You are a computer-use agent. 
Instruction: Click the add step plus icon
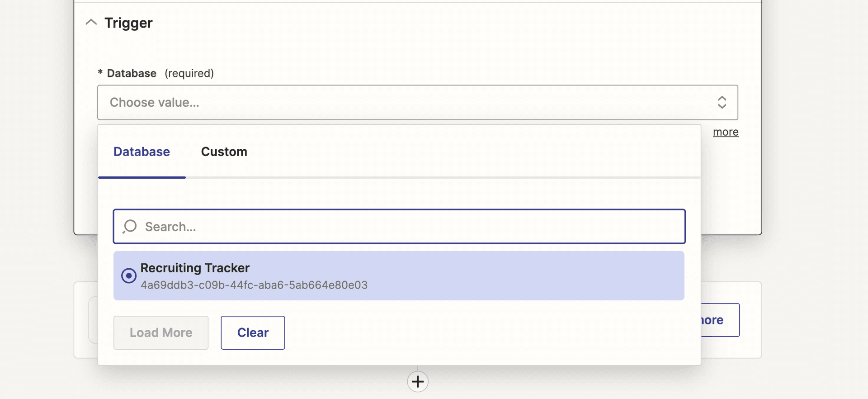418,381
